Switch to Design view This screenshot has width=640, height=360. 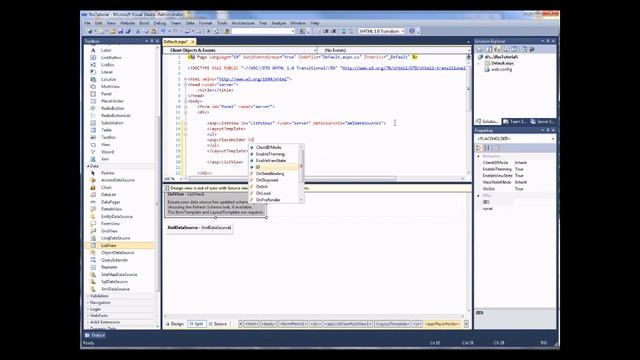point(175,324)
